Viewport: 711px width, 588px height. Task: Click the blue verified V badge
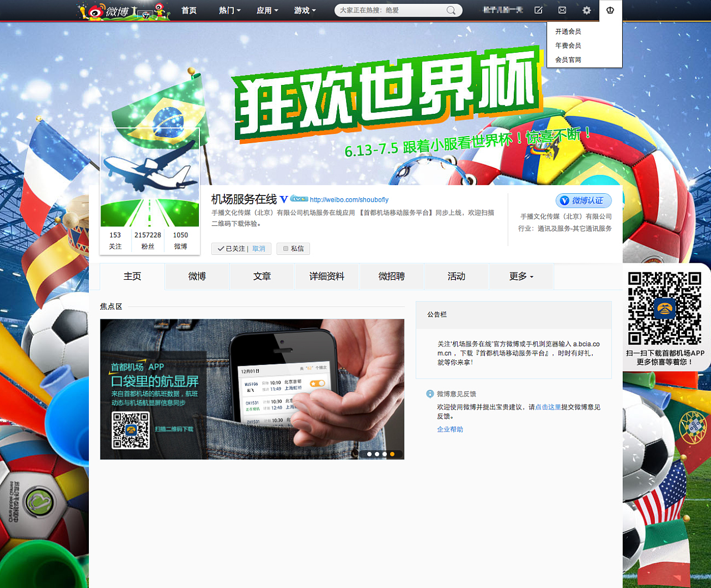[x=284, y=199]
